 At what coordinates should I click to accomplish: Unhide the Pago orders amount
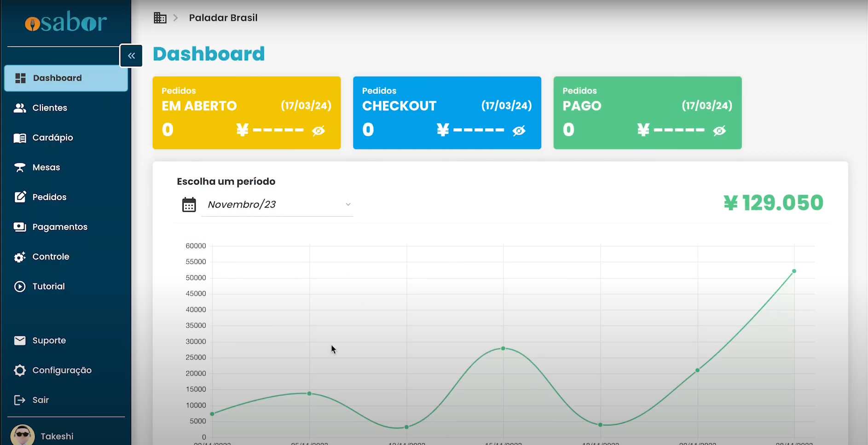click(719, 131)
